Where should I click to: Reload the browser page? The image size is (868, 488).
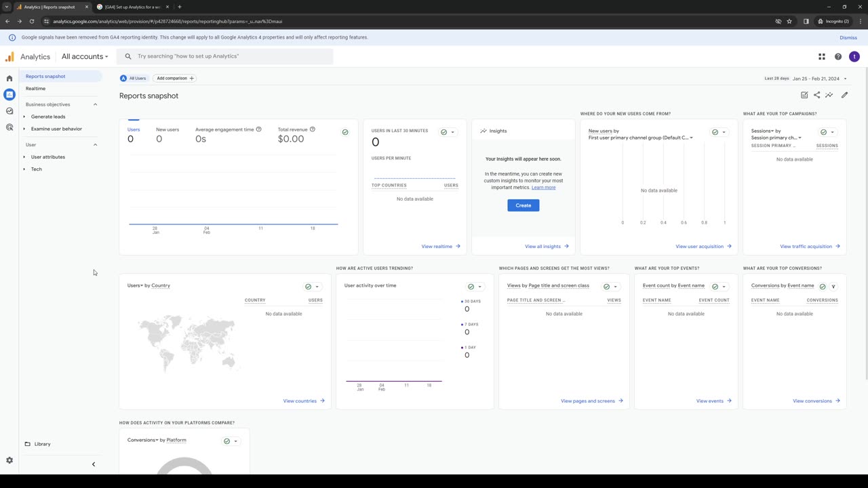(x=32, y=21)
